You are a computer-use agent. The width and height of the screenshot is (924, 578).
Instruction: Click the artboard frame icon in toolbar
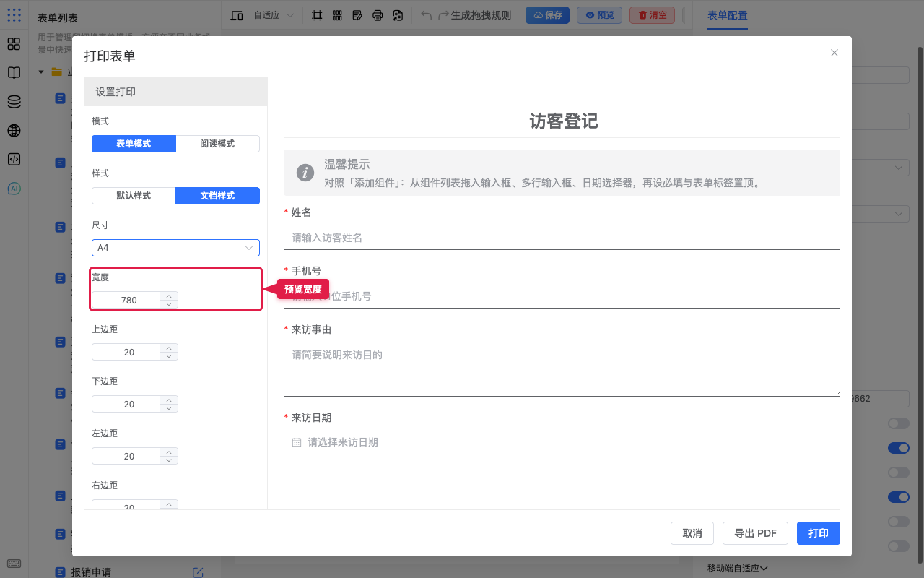point(317,15)
